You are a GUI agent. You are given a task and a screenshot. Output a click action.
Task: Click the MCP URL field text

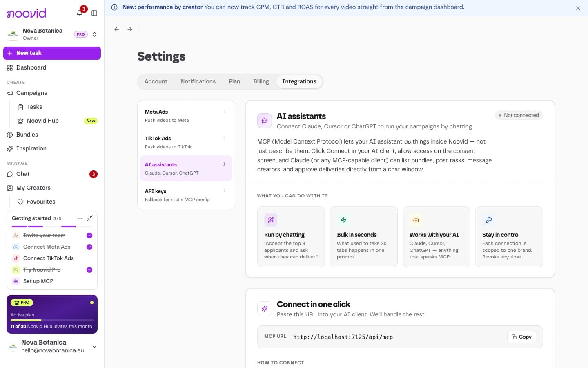tap(343, 337)
